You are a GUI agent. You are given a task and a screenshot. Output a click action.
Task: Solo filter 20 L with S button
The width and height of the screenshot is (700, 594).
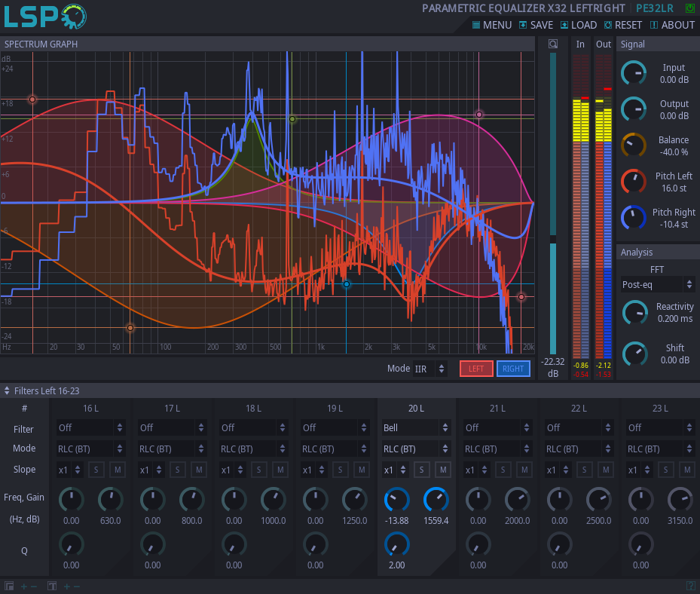[x=421, y=470]
